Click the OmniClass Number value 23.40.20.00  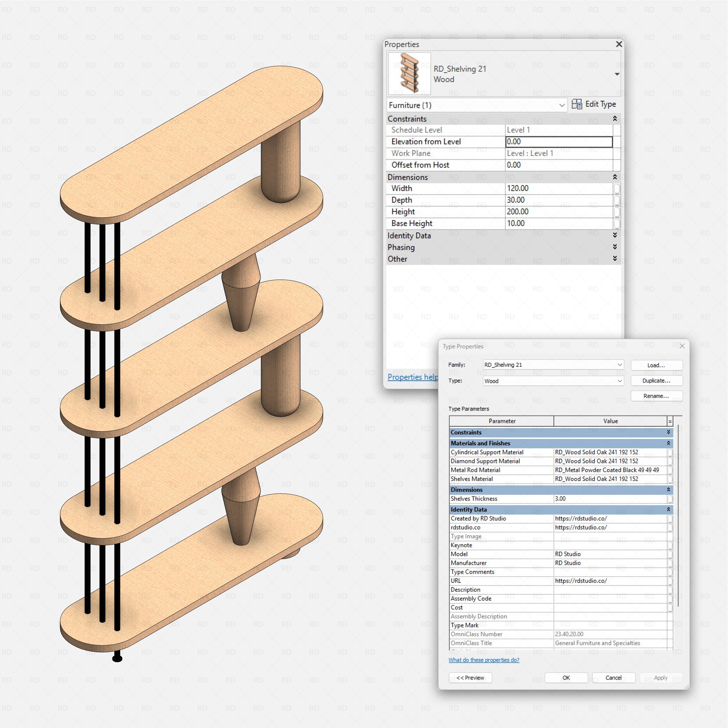tap(610, 634)
